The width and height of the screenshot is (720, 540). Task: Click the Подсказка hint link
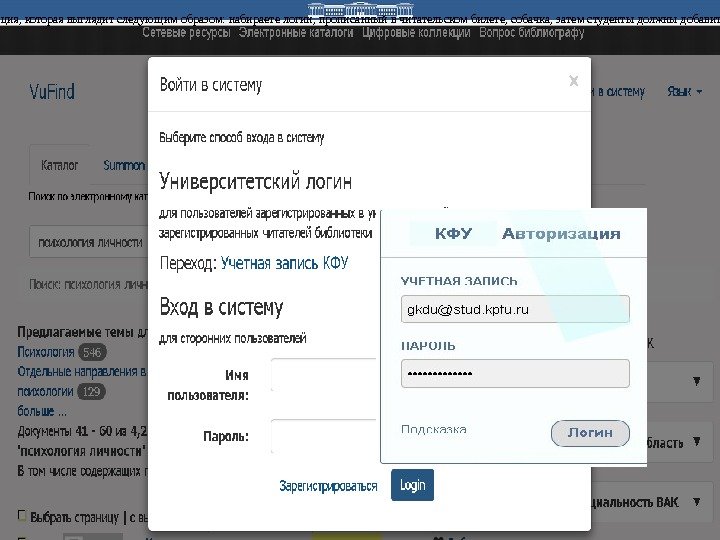[434, 430]
